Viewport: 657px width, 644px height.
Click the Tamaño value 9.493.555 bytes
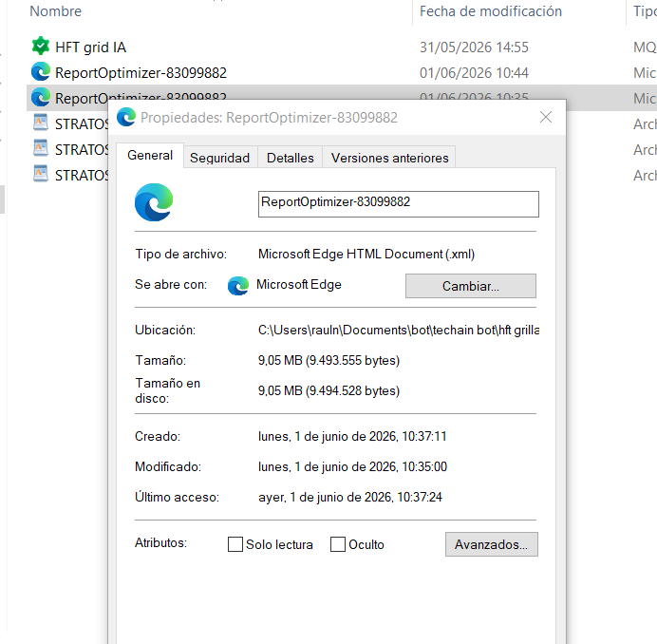328,361
